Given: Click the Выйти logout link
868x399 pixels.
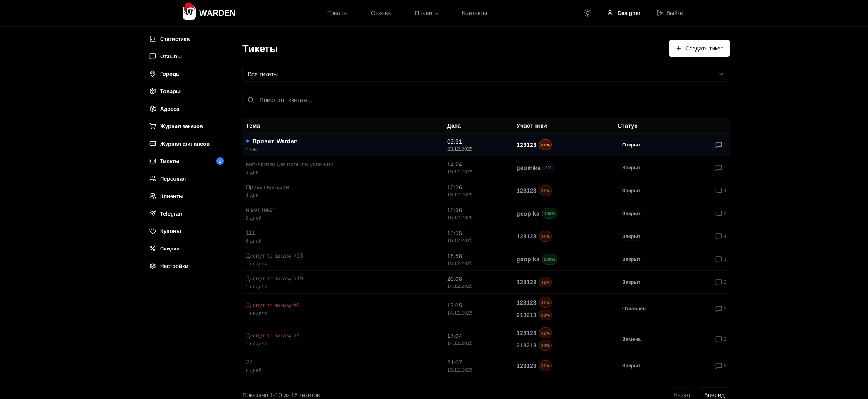Looking at the screenshot, I should 670,13.
